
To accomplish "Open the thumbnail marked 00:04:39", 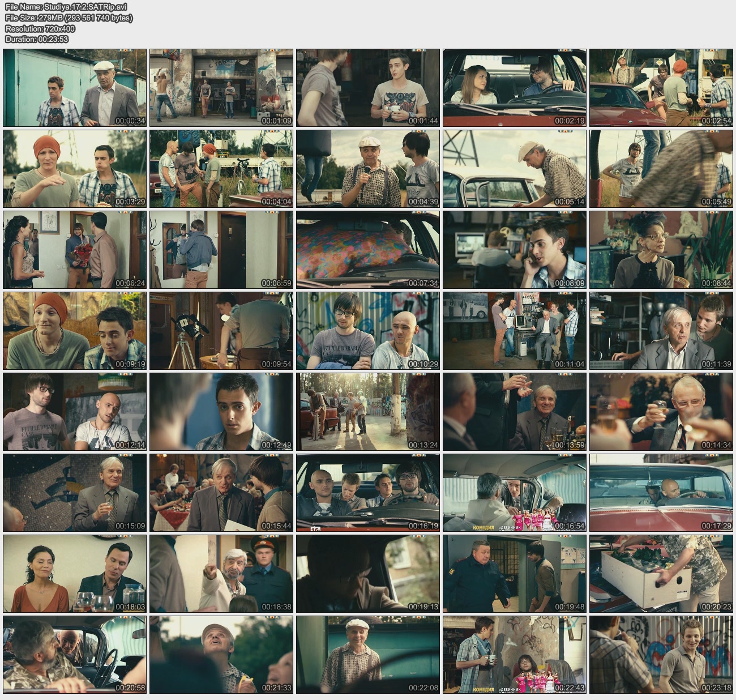I will (x=367, y=169).
